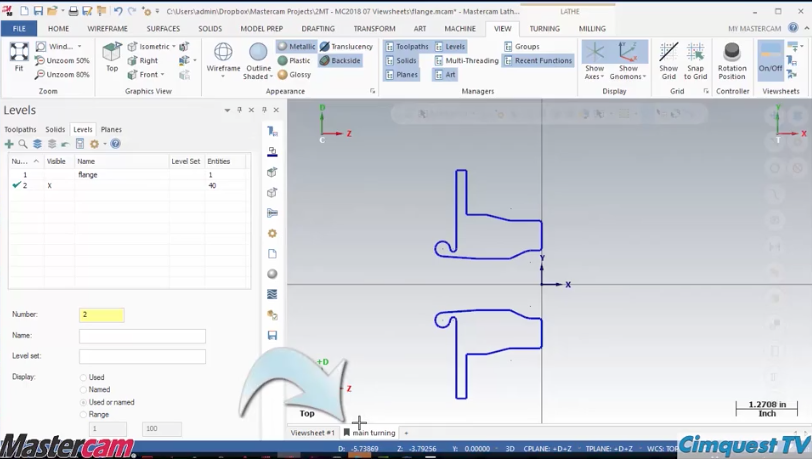Toggle Planes manager display

pyautogui.click(x=401, y=75)
